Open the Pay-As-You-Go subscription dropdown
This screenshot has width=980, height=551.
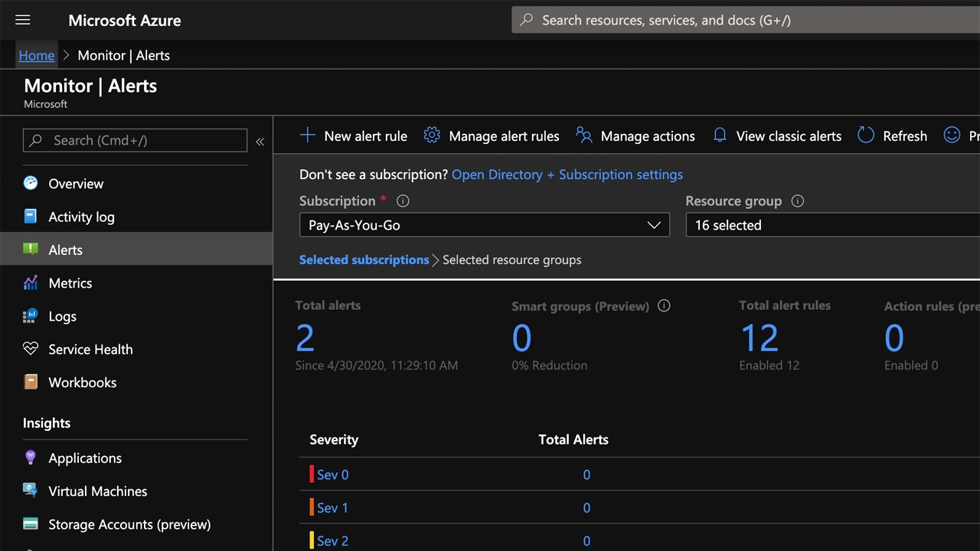[x=485, y=225]
